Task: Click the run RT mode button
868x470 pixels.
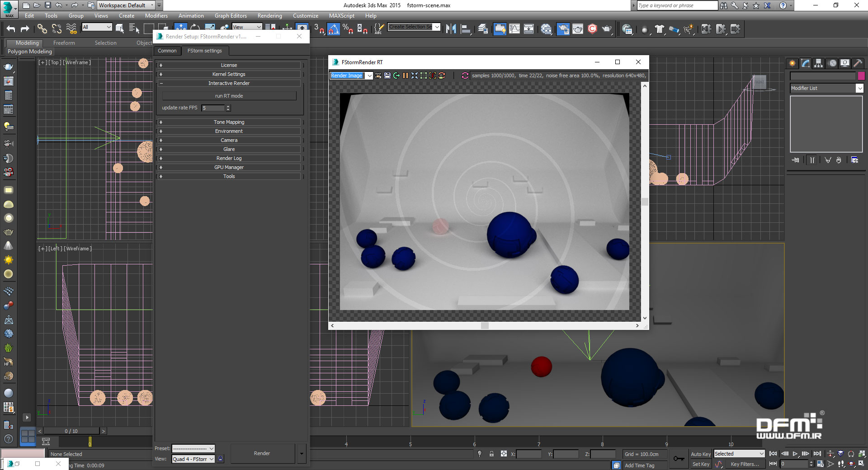Action: 229,96
